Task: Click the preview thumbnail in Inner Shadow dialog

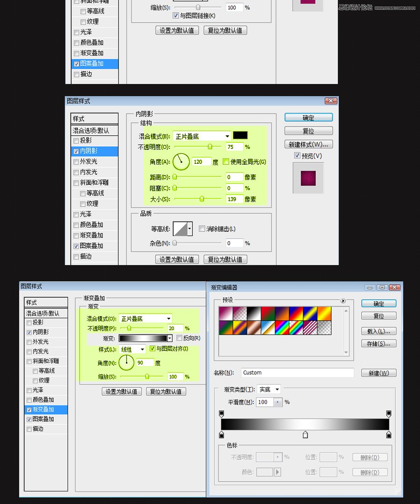Action: (308, 178)
